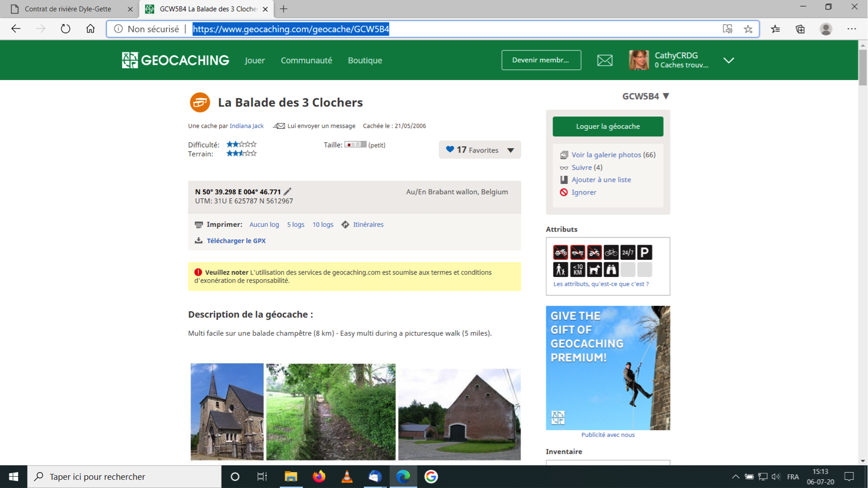This screenshot has height=488, width=868.
Task: Click the Ignorer link
Action: (x=583, y=192)
